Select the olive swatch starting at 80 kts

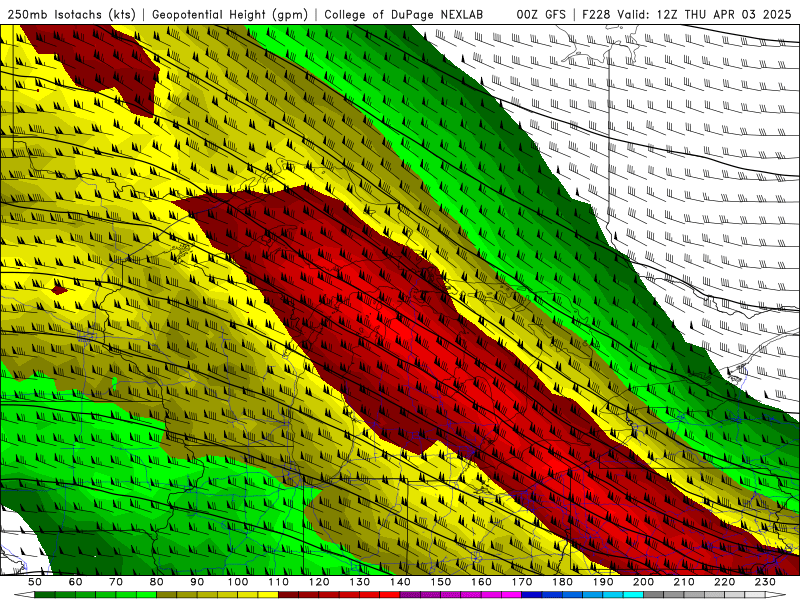pos(166,595)
